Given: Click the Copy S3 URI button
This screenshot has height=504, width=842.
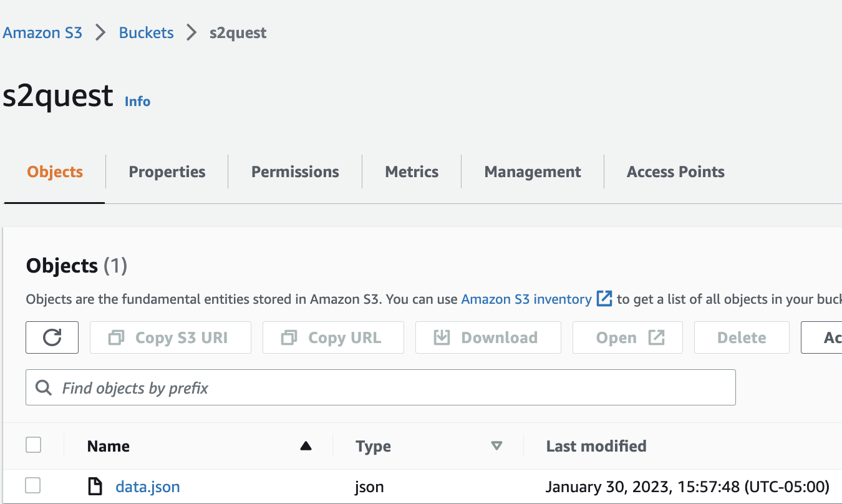Looking at the screenshot, I should 170,337.
